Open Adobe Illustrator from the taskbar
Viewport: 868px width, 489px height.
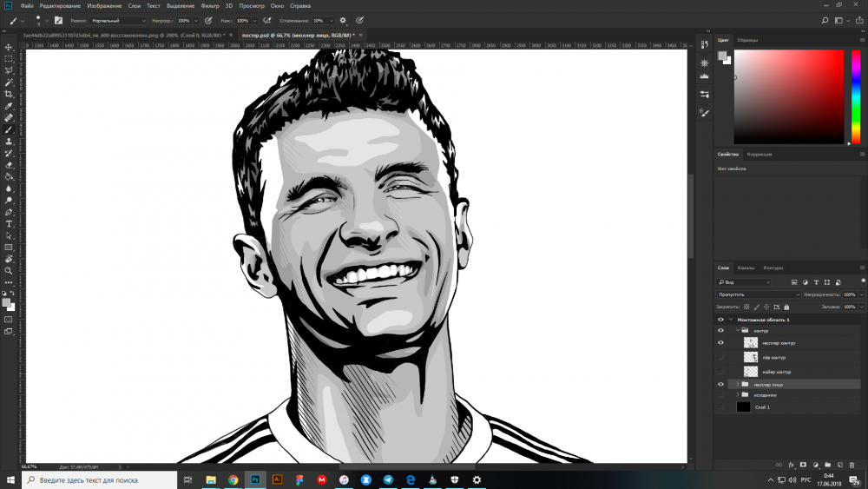click(x=278, y=479)
